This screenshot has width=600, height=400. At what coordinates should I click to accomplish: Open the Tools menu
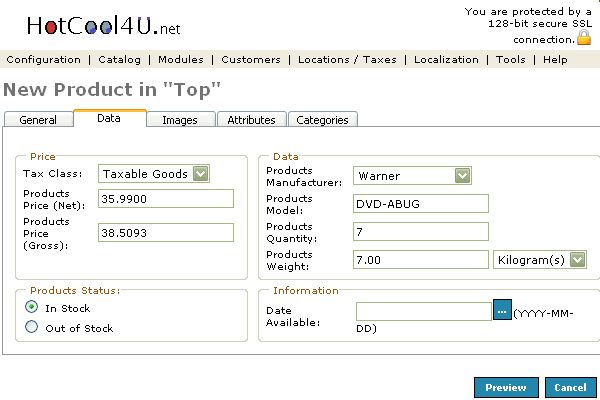click(x=510, y=60)
